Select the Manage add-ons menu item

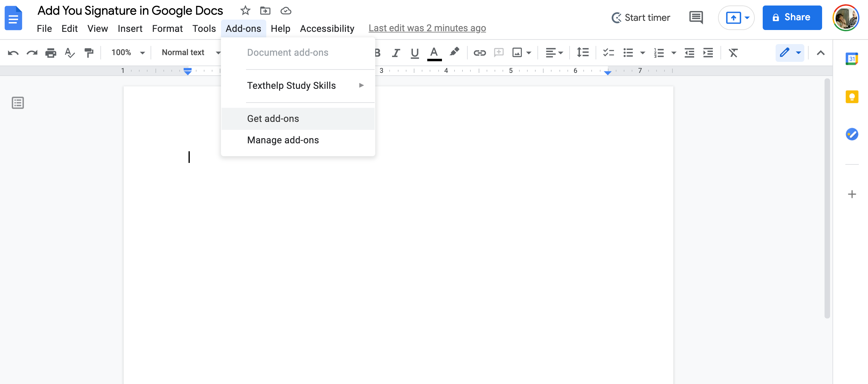pos(283,140)
